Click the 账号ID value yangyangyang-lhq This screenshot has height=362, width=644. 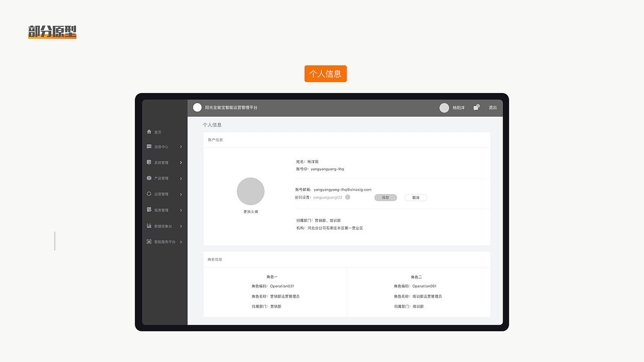[x=328, y=169]
